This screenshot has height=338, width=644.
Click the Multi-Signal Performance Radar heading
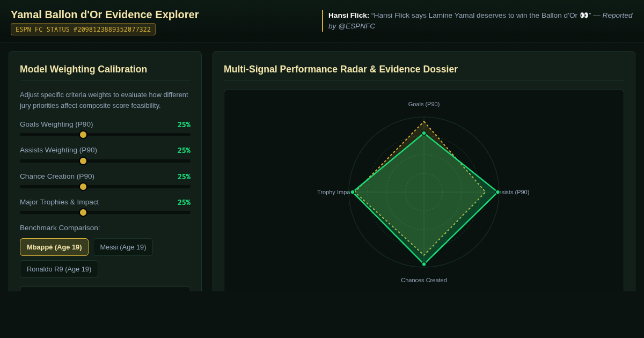tap(341, 69)
